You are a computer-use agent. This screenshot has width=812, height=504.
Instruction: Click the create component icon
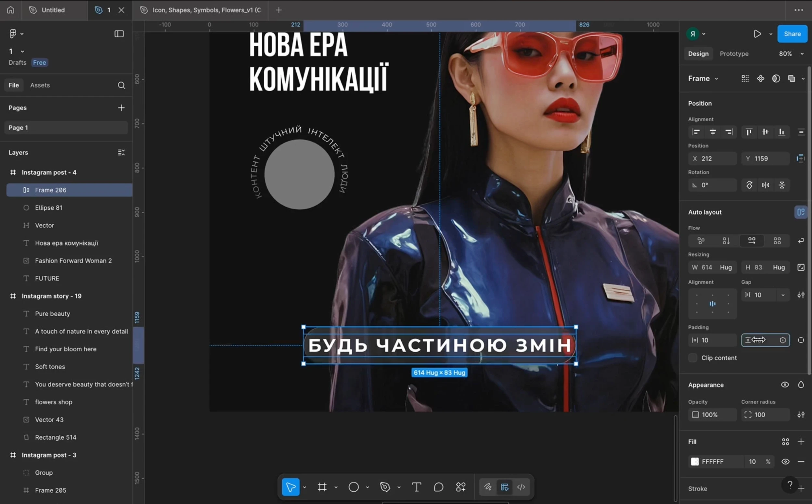pos(761,78)
